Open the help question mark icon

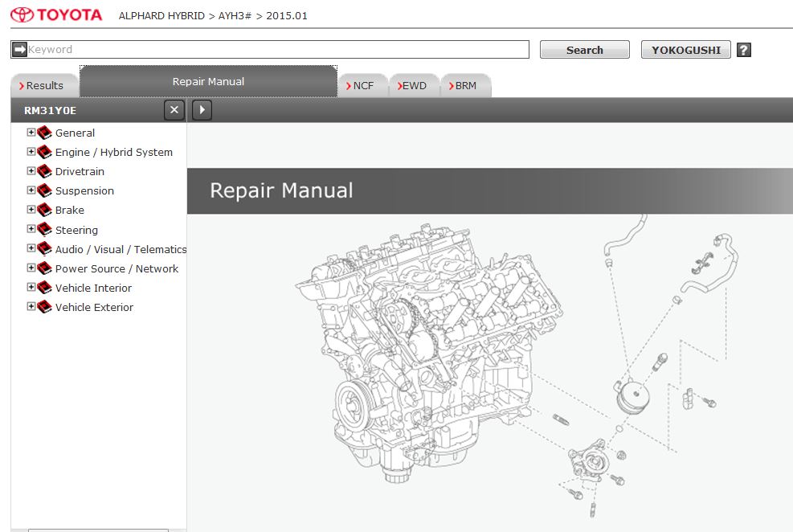tap(743, 50)
